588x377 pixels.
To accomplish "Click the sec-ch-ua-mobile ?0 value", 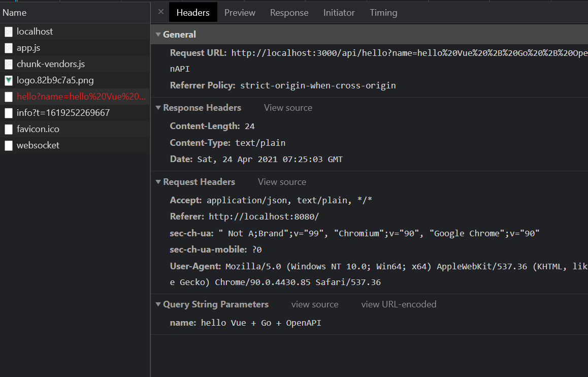I will tap(257, 250).
